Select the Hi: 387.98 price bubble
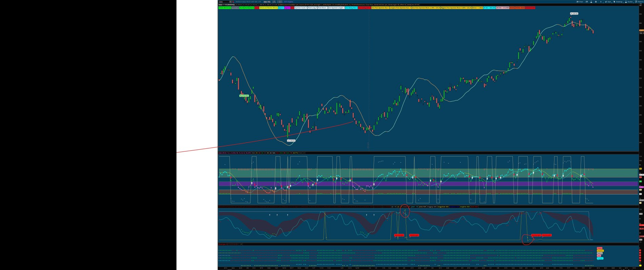The height and width of the screenshot is (270, 644). click(x=574, y=14)
